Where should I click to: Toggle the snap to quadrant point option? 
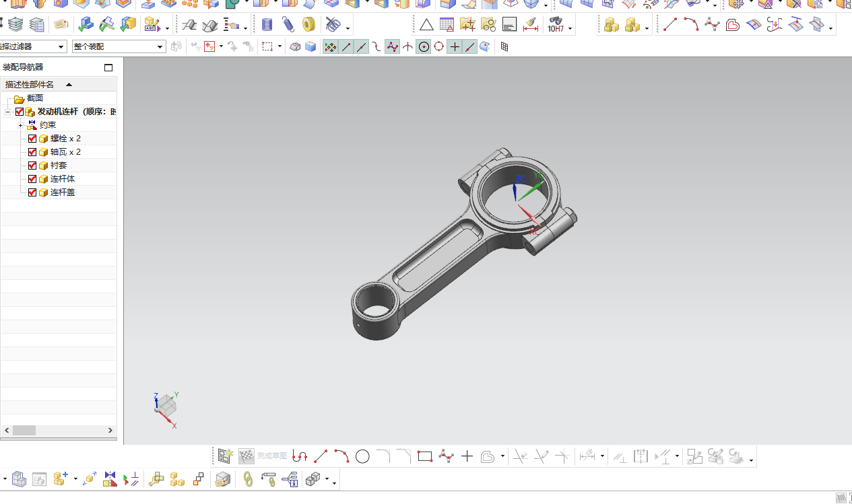(x=438, y=46)
